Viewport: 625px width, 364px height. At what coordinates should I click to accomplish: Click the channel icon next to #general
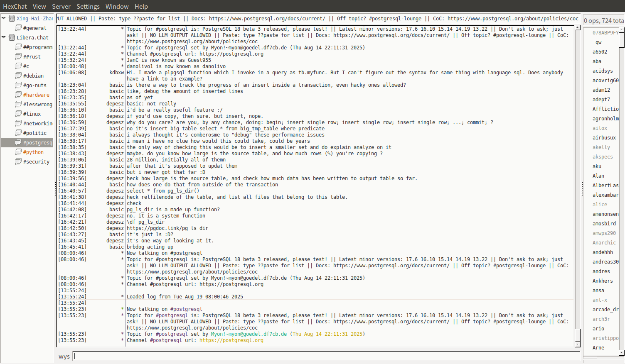(18, 28)
